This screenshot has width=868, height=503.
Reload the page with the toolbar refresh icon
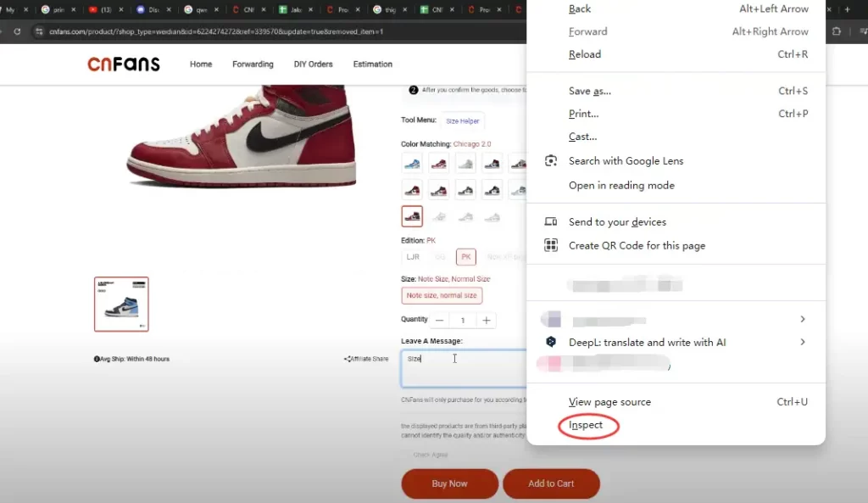pyautogui.click(x=17, y=31)
